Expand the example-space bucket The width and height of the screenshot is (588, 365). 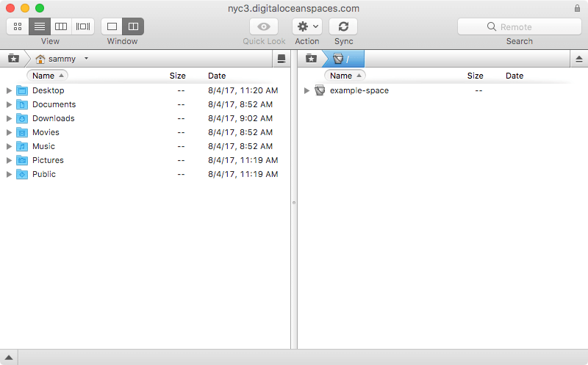pyautogui.click(x=306, y=90)
